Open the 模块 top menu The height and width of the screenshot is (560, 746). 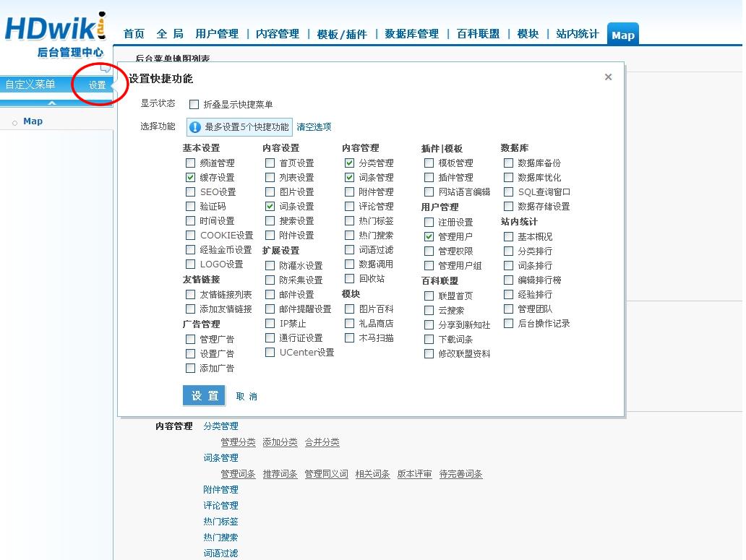point(528,34)
